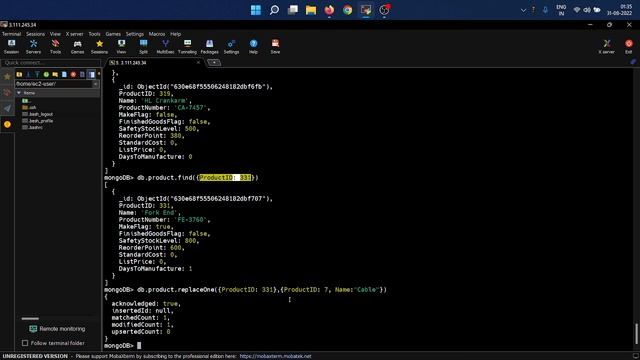Click the Sessions star toolbar icon

(100, 47)
